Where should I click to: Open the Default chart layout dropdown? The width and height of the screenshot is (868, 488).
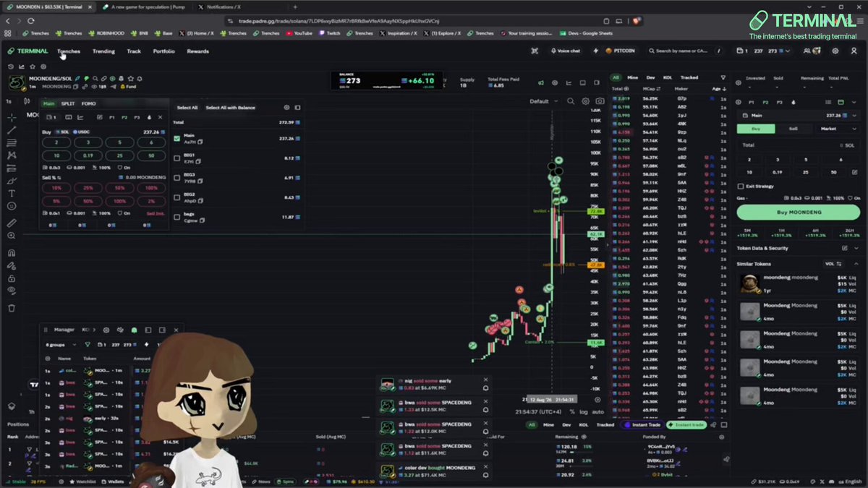point(543,101)
